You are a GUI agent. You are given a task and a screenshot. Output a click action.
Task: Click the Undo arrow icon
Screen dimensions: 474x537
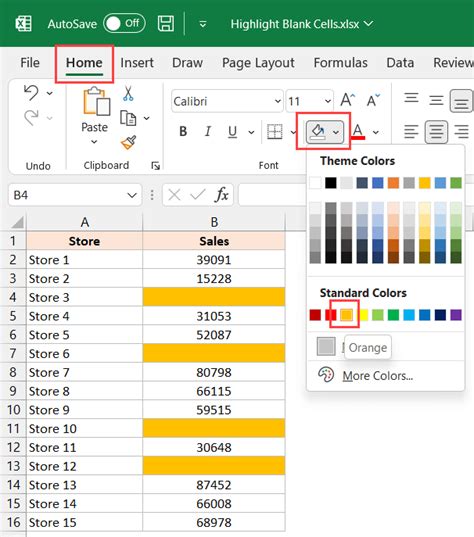coord(31,92)
